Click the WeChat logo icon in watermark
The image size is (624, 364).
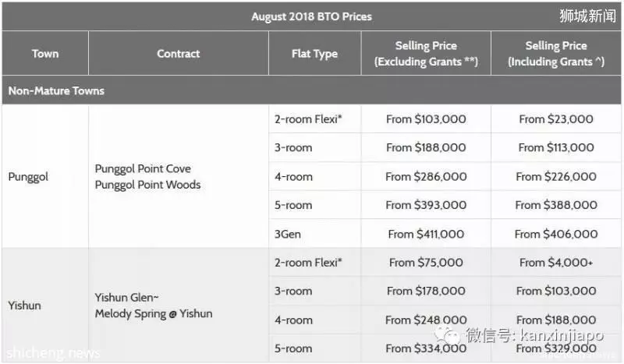[x=448, y=335]
